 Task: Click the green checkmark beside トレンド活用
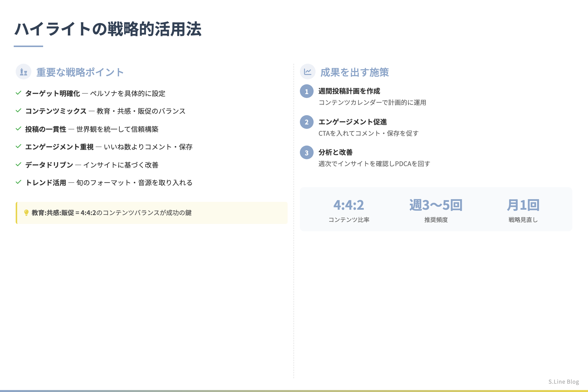(x=19, y=182)
